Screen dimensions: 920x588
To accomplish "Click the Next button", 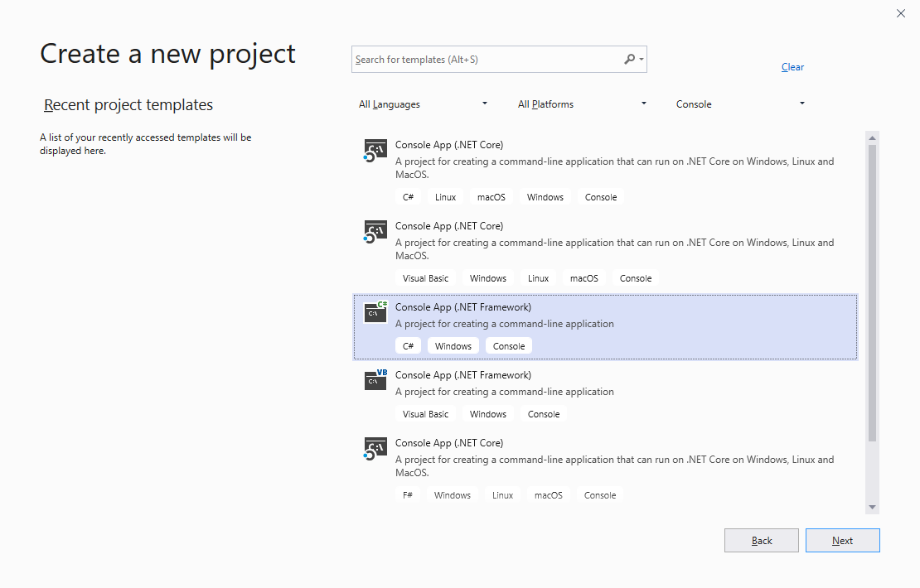I will pos(842,540).
